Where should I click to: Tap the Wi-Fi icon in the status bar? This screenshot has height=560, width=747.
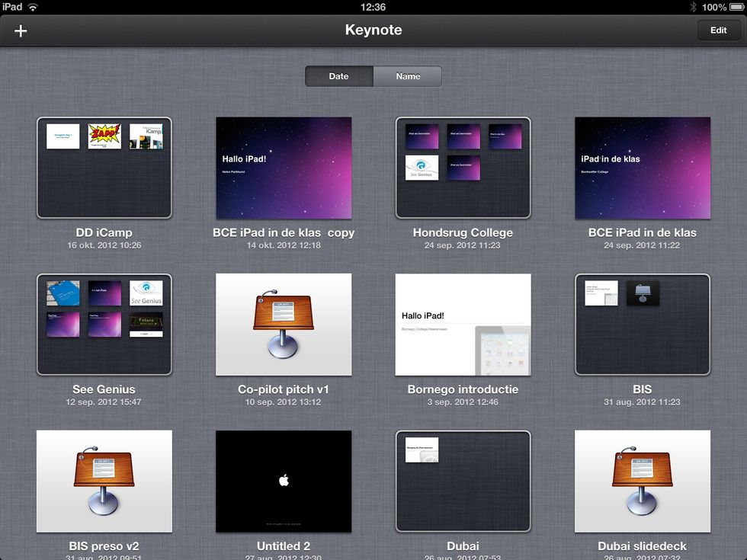pyautogui.click(x=31, y=7)
